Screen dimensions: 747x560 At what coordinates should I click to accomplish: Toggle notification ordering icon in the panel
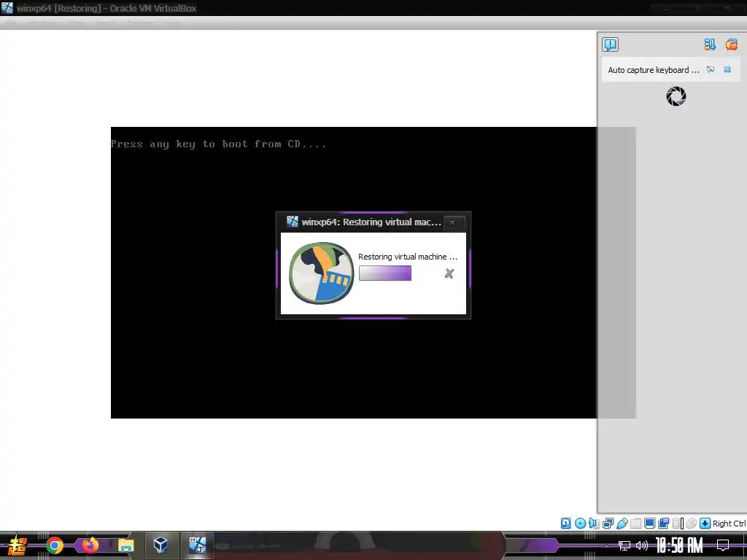click(710, 44)
